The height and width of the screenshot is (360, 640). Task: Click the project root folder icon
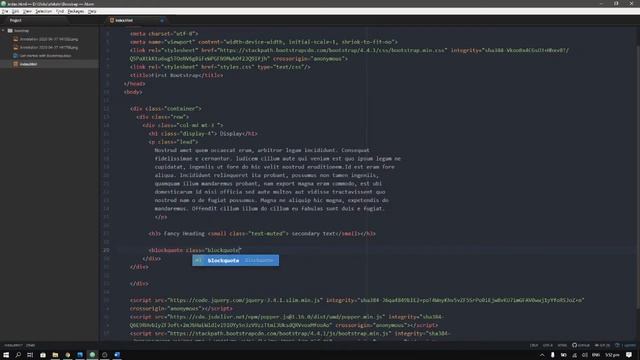10,31
